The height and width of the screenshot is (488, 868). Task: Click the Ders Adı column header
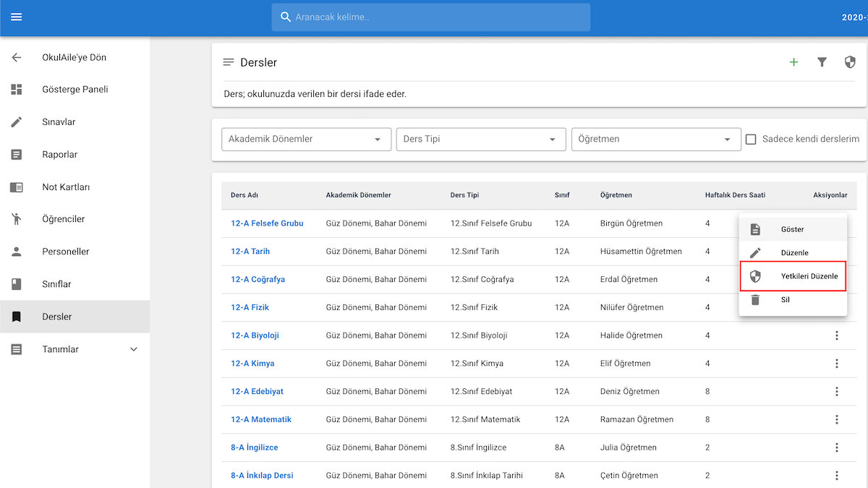point(244,195)
